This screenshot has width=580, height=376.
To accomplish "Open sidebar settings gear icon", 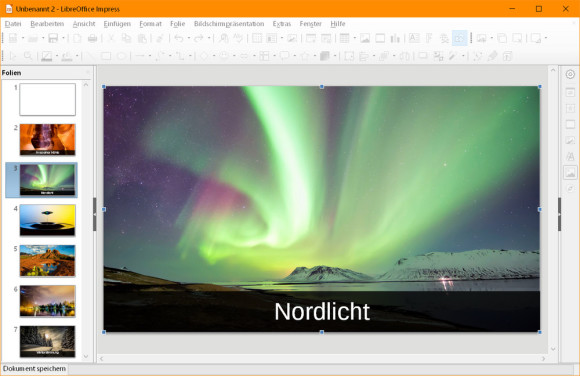I will [x=570, y=74].
